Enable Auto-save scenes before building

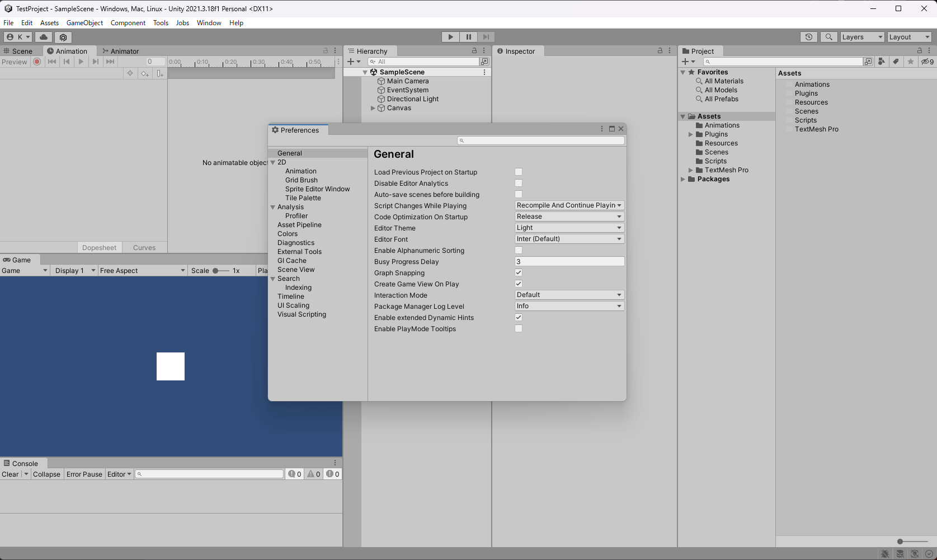click(519, 194)
